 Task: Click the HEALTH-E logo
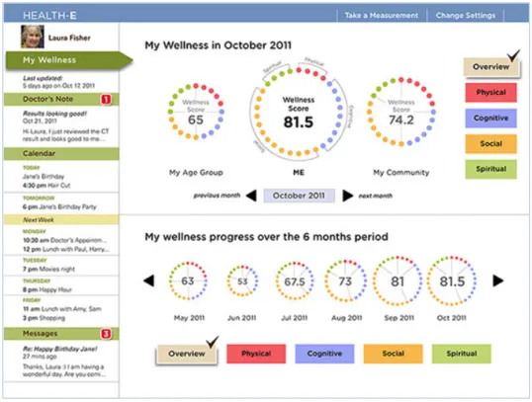point(49,15)
